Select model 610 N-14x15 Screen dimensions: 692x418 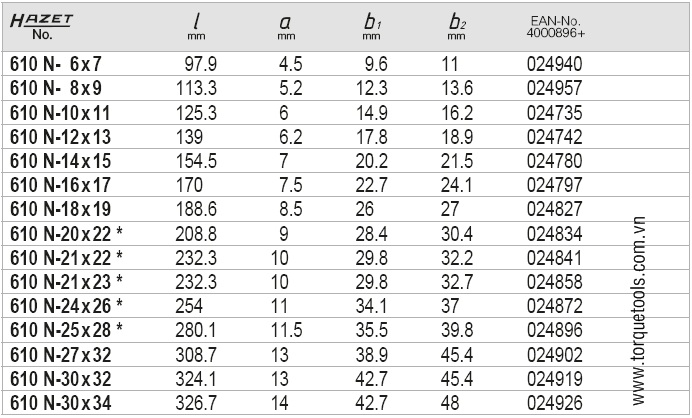(x=60, y=161)
